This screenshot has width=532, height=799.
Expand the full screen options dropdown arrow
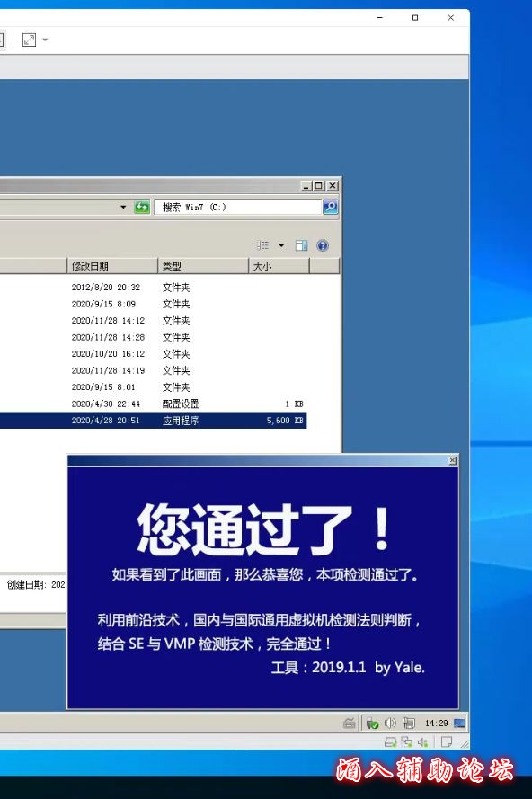tap(45, 40)
